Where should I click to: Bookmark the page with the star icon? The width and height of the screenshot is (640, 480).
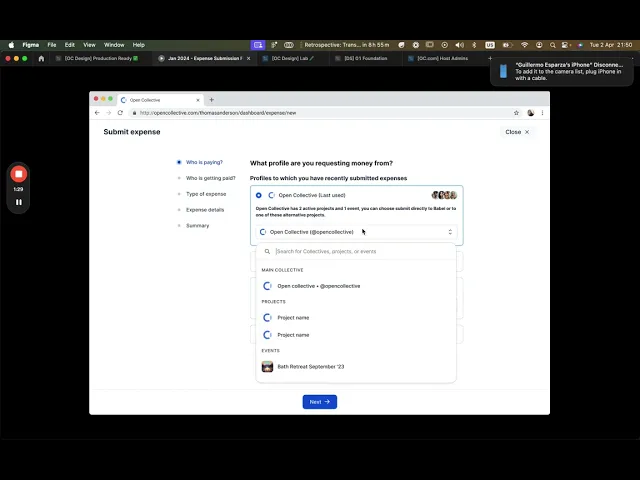(516, 113)
